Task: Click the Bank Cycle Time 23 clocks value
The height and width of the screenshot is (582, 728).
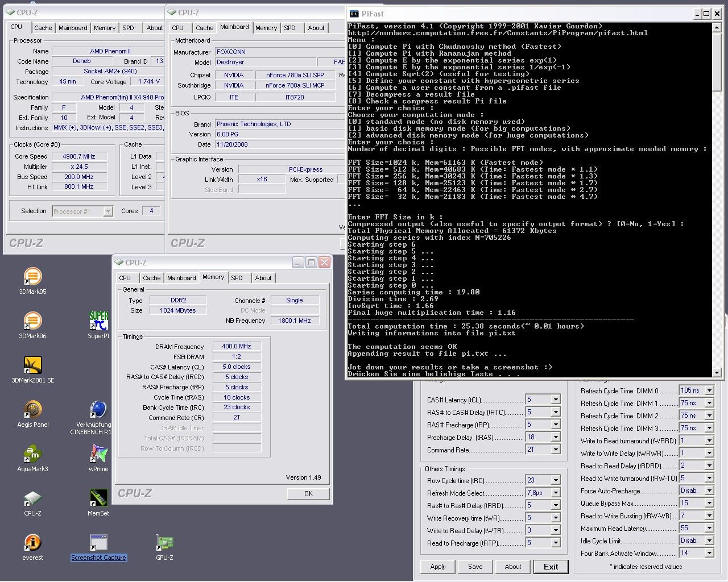Action: click(x=237, y=407)
